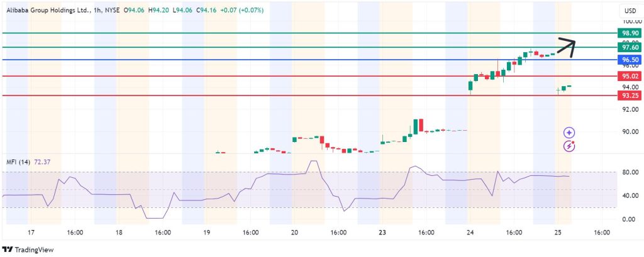Click the MFI value 72.37

click(x=42, y=162)
